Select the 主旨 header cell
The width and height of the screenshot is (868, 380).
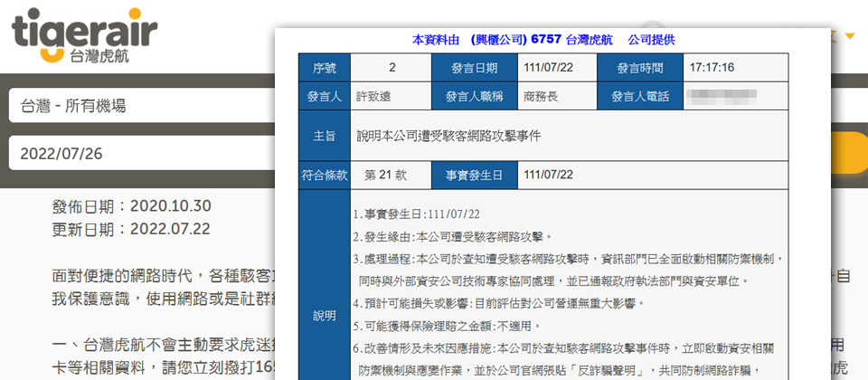(324, 136)
